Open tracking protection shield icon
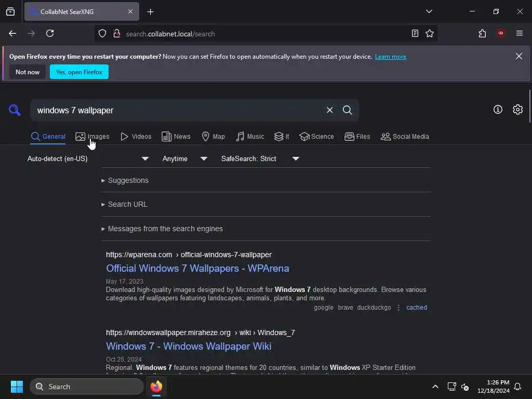 pyautogui.click(x=102, y=34)
